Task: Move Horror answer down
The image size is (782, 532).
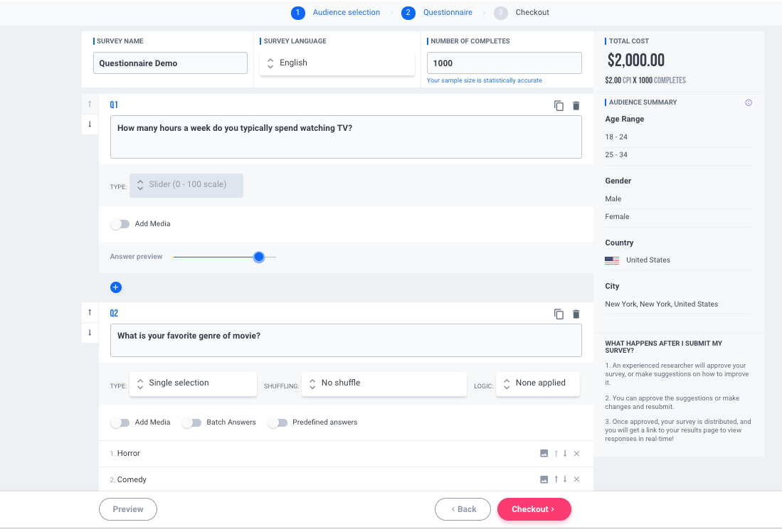Action: pyautogui.click(x=565, y=453)
